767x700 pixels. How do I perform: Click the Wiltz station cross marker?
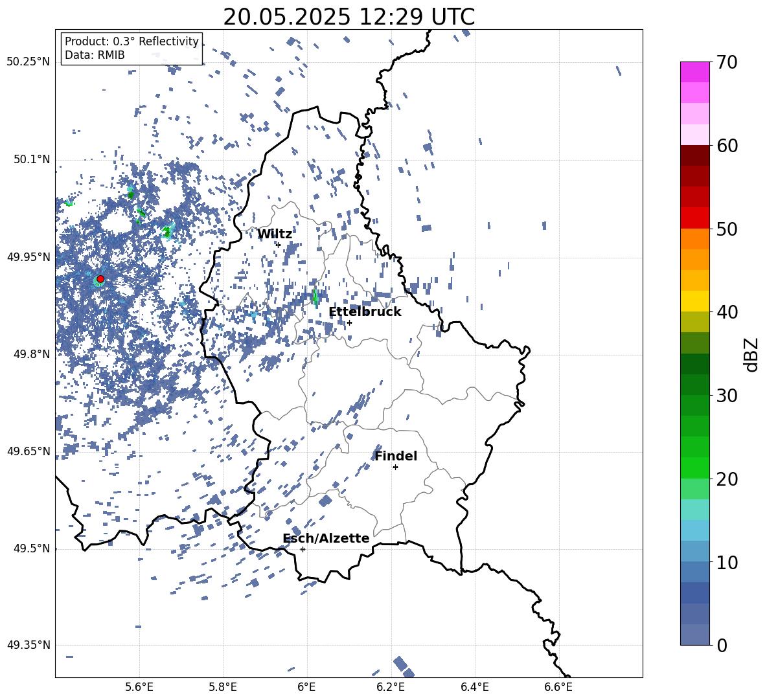click(x=279, y=245)
